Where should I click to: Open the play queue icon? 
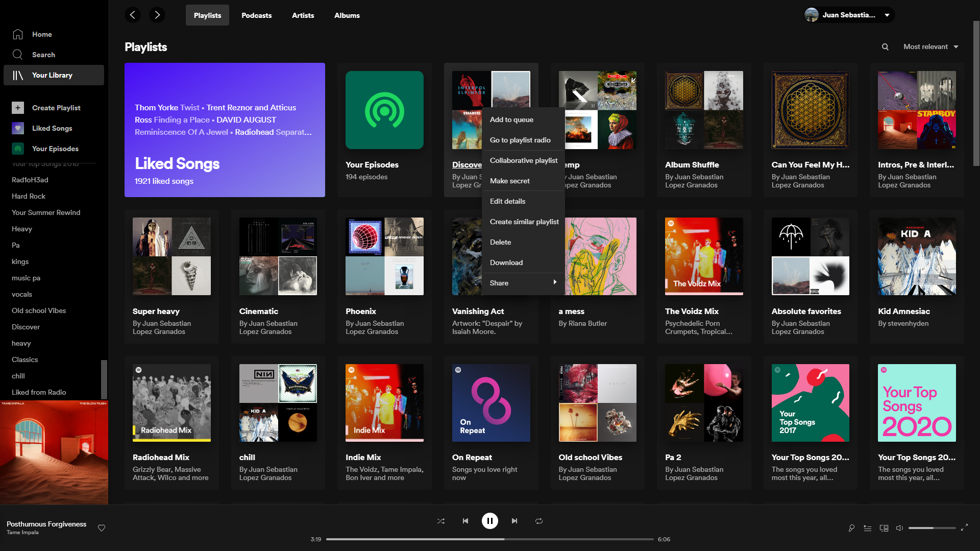(868, 528)
